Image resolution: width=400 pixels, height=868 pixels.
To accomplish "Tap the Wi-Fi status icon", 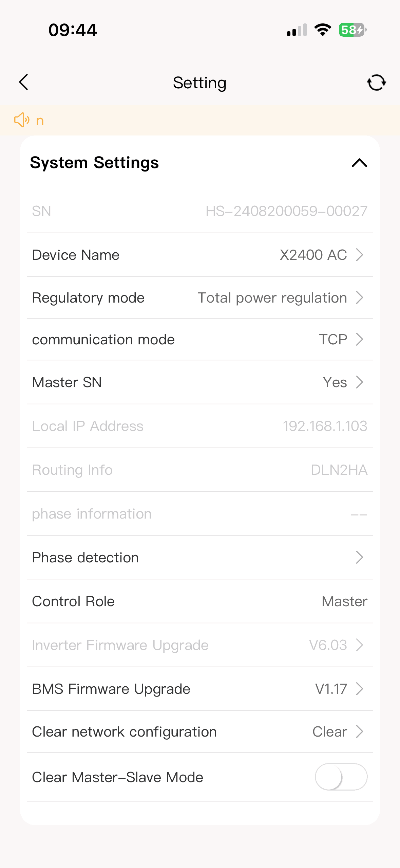I will pos(323,30).
